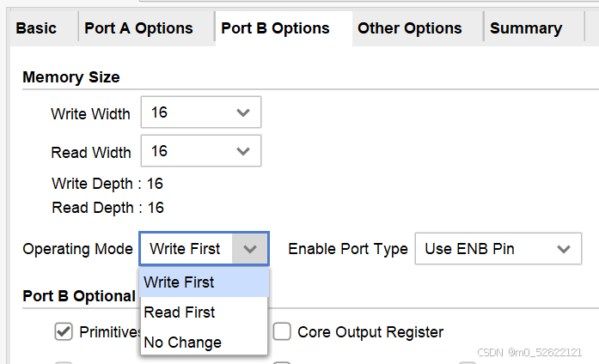Choose Read First operating mode

pos(180,312)
